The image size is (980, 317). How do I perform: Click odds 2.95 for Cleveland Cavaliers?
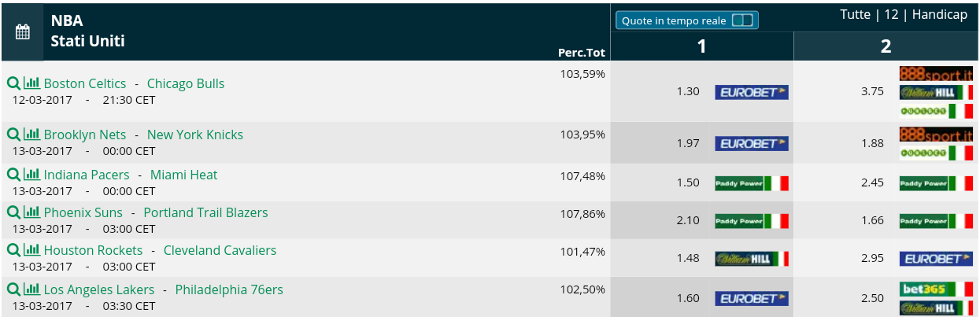pos(873,258)
